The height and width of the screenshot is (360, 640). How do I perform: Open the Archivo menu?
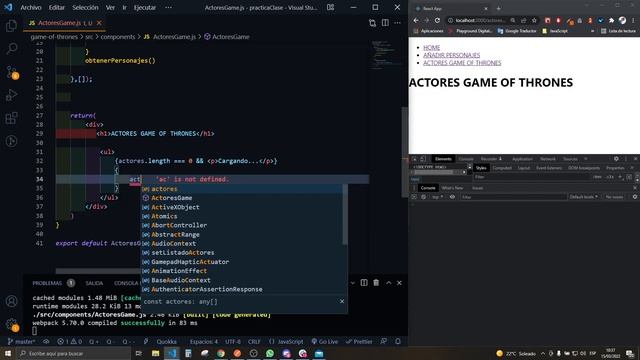(x=31, y=7)
